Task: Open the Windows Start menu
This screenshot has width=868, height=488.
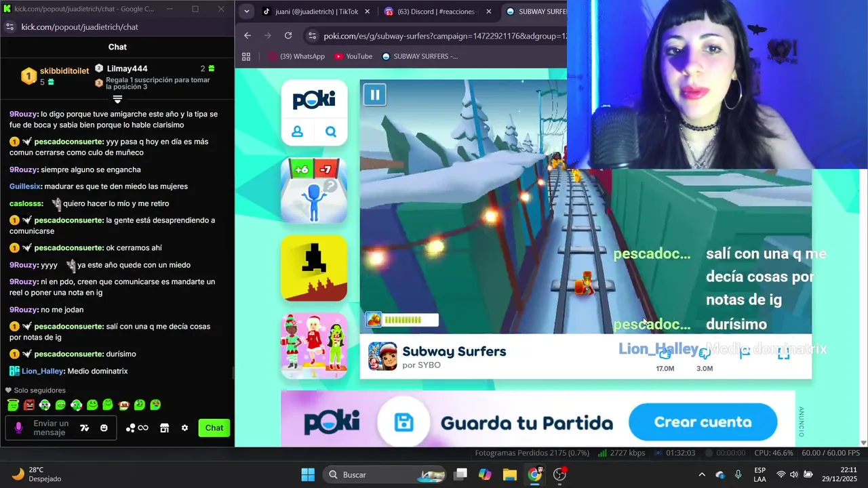Action: (308, 474)
